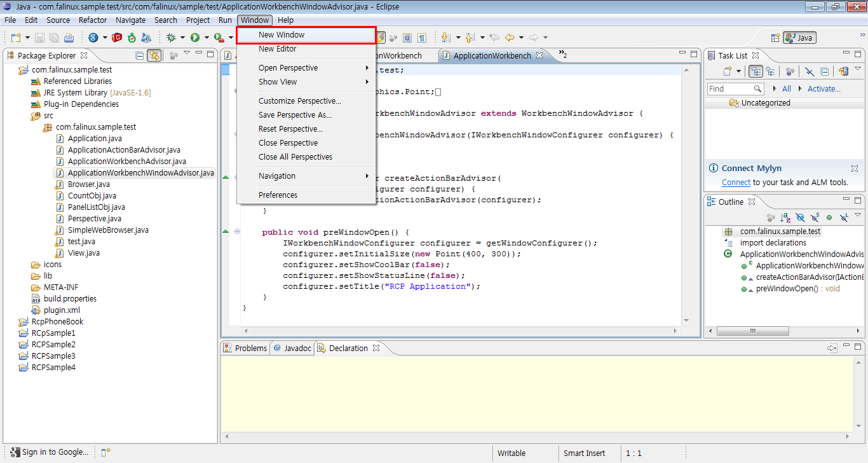The image size is (868, 463).
Task: Click the New wizard icon in toolbar
Action: tap(16, 38)
